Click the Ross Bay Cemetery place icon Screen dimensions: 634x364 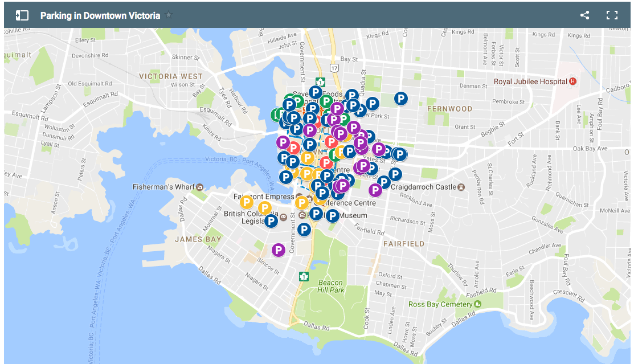477,304
